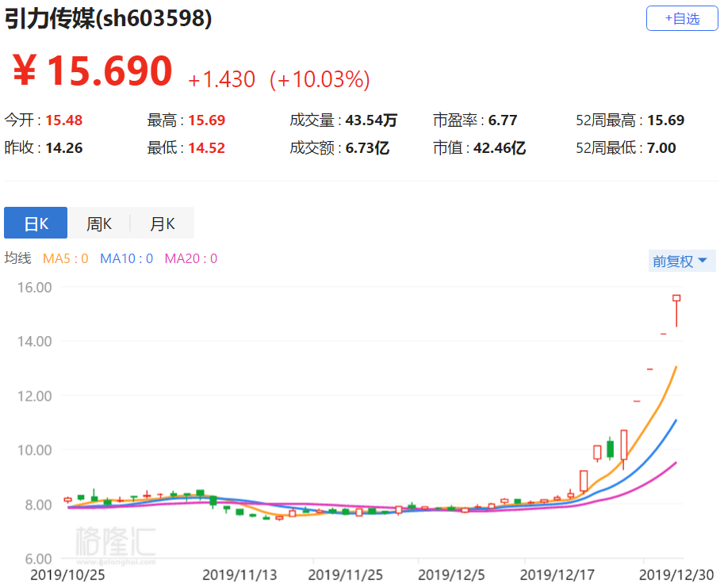Image resolution: width=724 pixels, height=588 pixels.
Task: Click the 成交额 value 6.73亿
Action: pyautogui.click(x=367, y=148)
